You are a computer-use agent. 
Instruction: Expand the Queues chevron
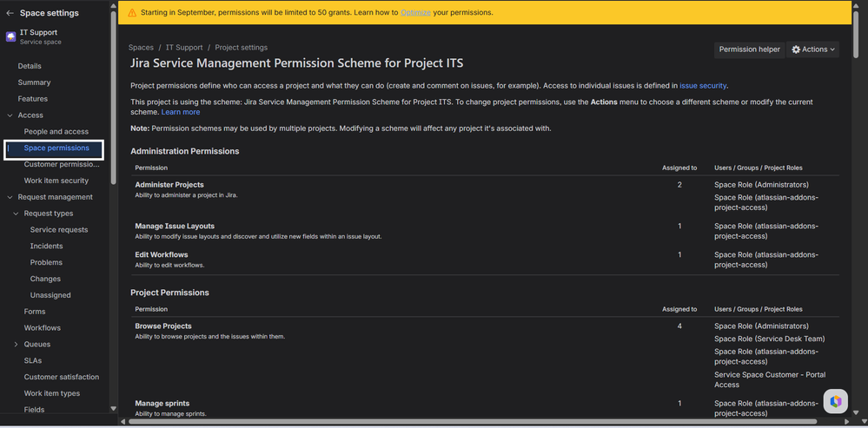pos(16,344)
